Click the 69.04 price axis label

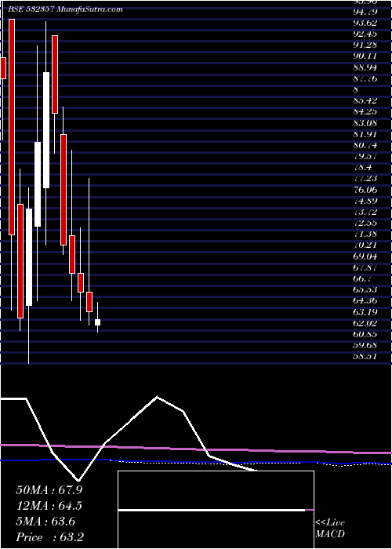pos(365,256)
